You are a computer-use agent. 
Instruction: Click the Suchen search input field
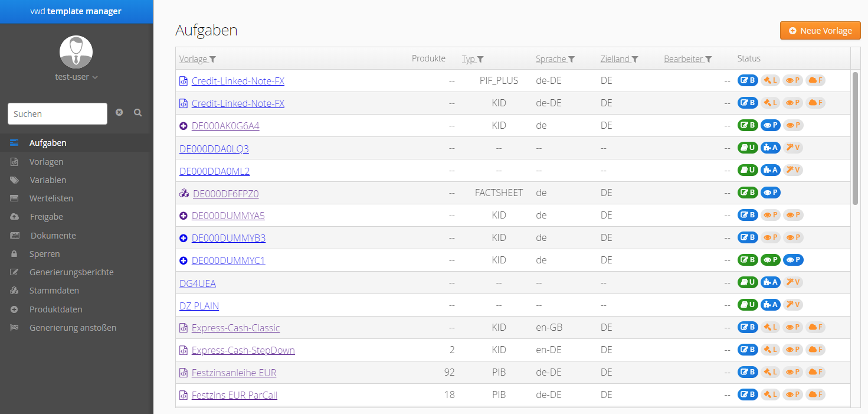[57, 113]
